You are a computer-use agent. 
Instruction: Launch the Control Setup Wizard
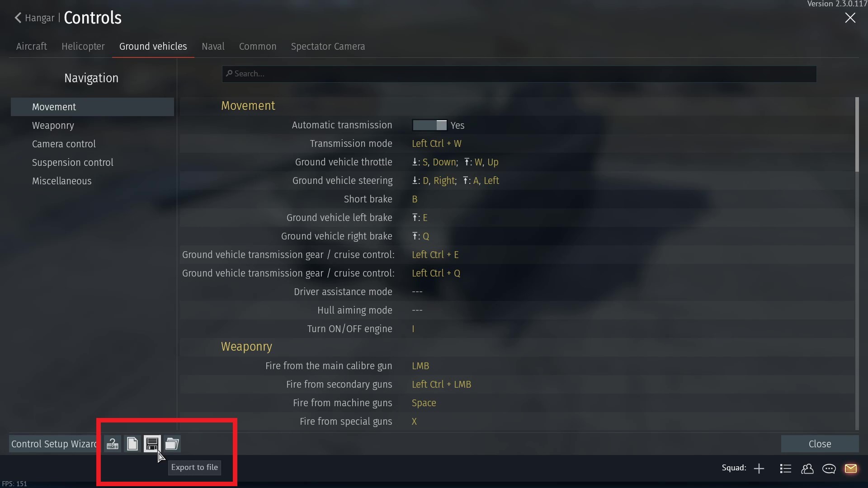pyautogui.click(x=53, y=444)
